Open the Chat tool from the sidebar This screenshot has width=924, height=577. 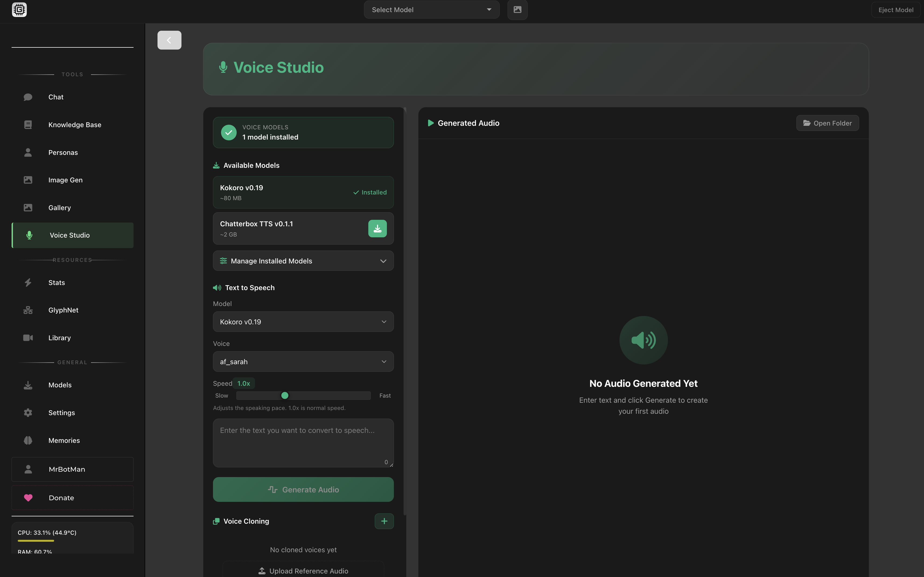56,97
